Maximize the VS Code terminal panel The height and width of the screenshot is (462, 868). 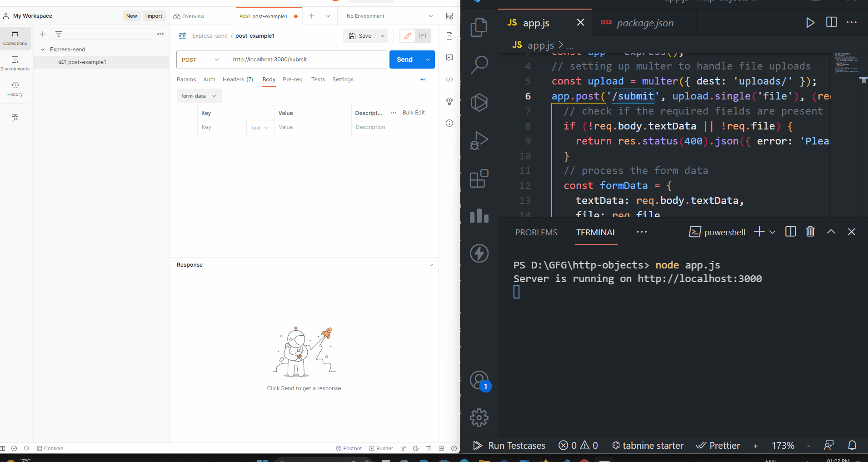(831, 232)
